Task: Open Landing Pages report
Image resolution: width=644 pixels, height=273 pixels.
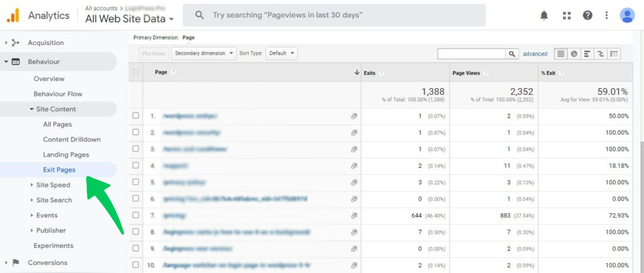Action: point(66,155)
